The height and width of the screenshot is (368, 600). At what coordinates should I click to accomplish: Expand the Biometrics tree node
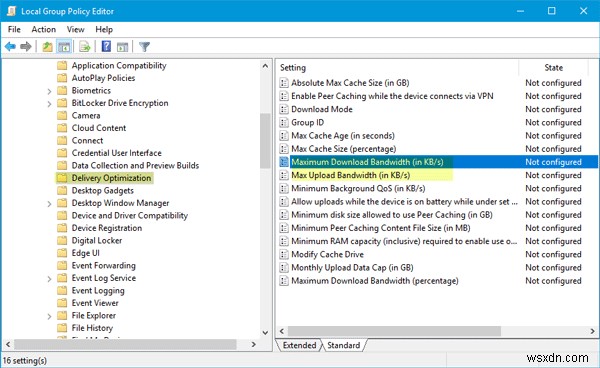point(49,91)
